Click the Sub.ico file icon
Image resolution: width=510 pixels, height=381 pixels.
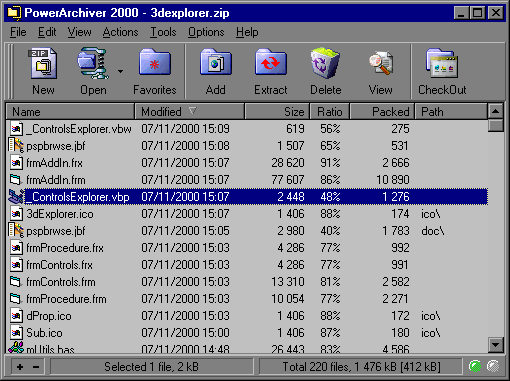(16, 333)
